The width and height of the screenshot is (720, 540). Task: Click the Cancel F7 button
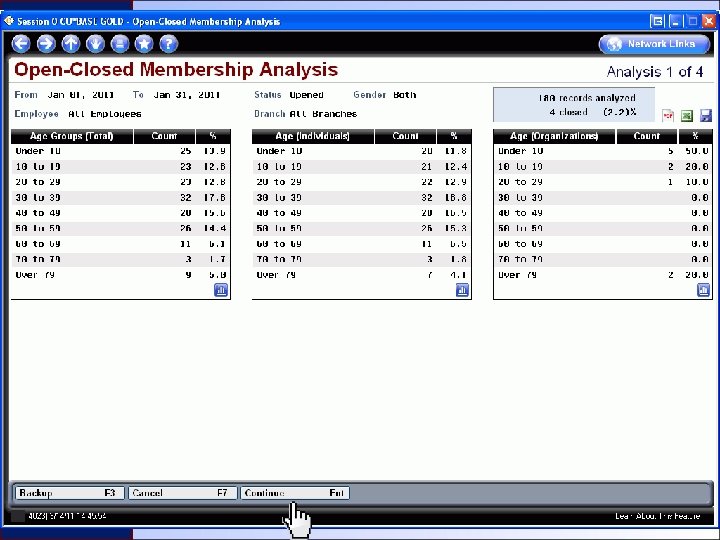(182, 493)
